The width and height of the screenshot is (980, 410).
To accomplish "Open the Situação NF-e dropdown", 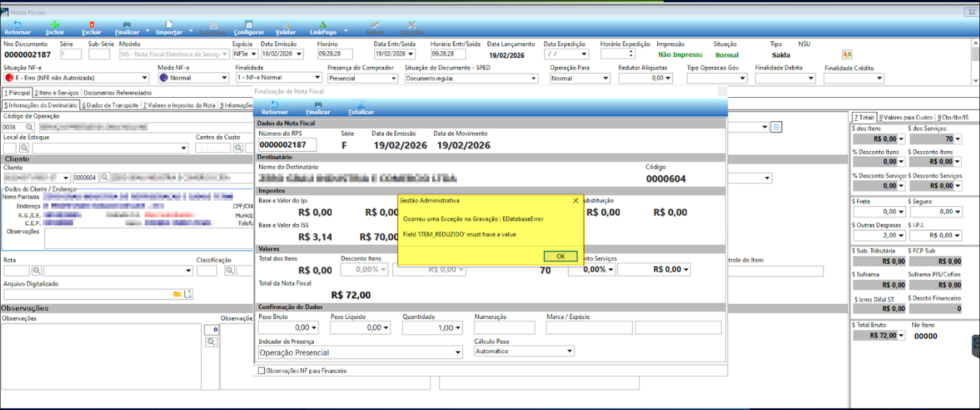I will [x=145, y=78].
